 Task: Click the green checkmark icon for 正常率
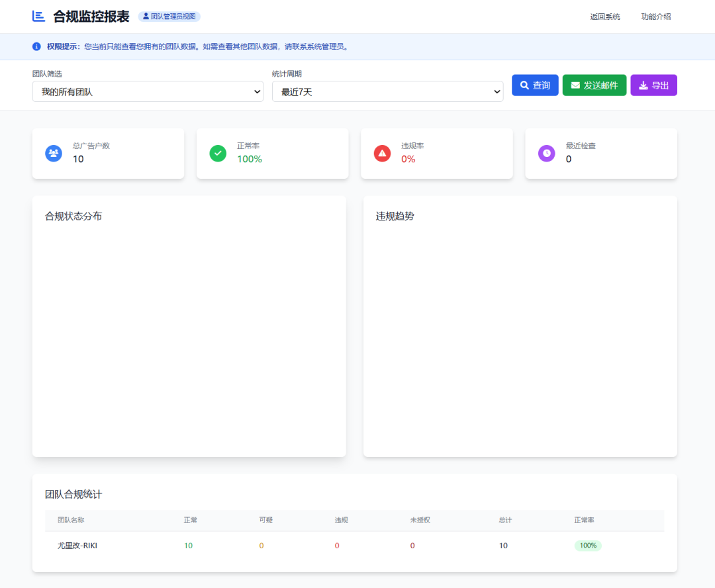218,153
